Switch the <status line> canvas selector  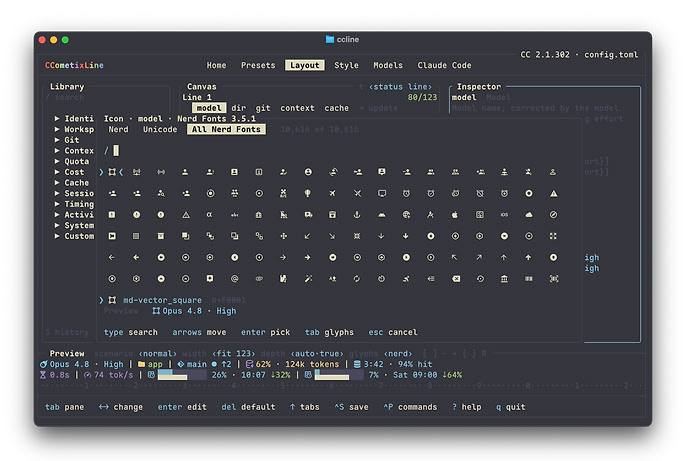coord(400,87)
